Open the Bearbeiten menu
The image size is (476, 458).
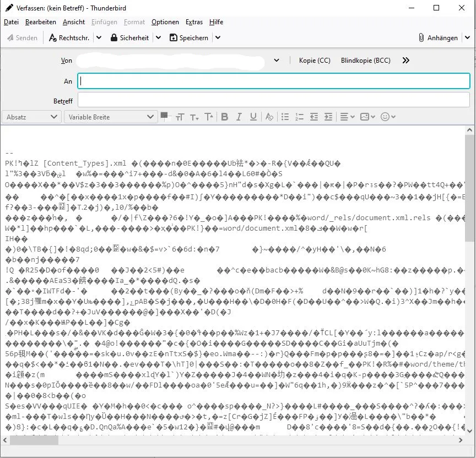pyautogui.click(x=41, y=22)
